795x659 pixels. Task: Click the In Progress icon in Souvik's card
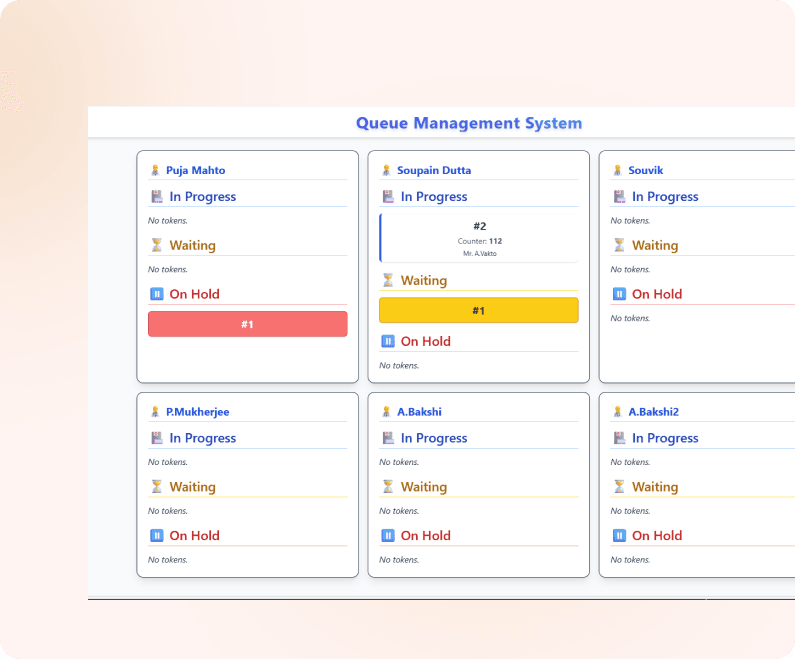coord(619,197)
